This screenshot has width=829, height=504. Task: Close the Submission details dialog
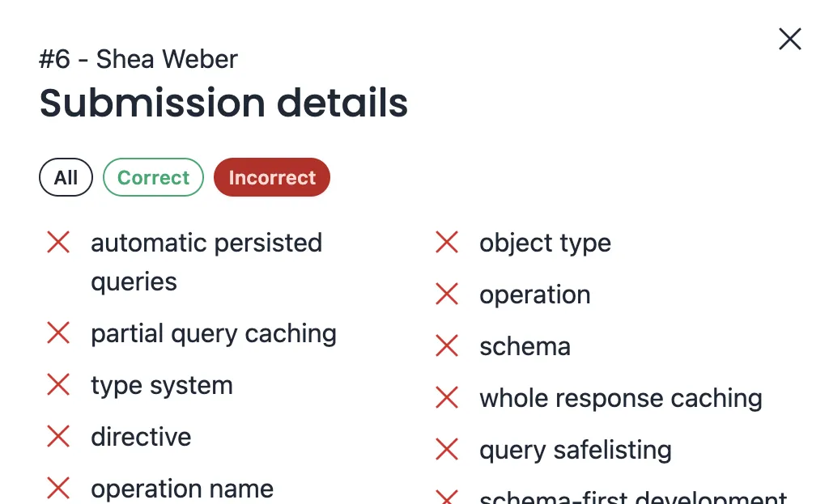pos(789,39)
